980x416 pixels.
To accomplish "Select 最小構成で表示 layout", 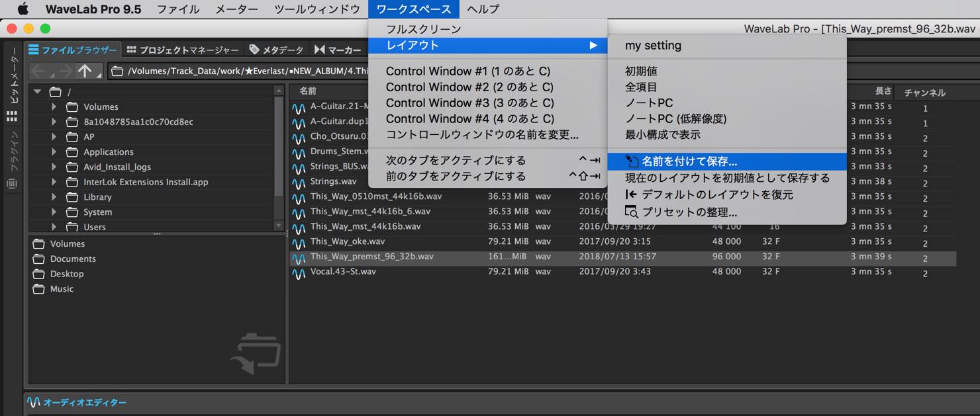I will (727, 134).
